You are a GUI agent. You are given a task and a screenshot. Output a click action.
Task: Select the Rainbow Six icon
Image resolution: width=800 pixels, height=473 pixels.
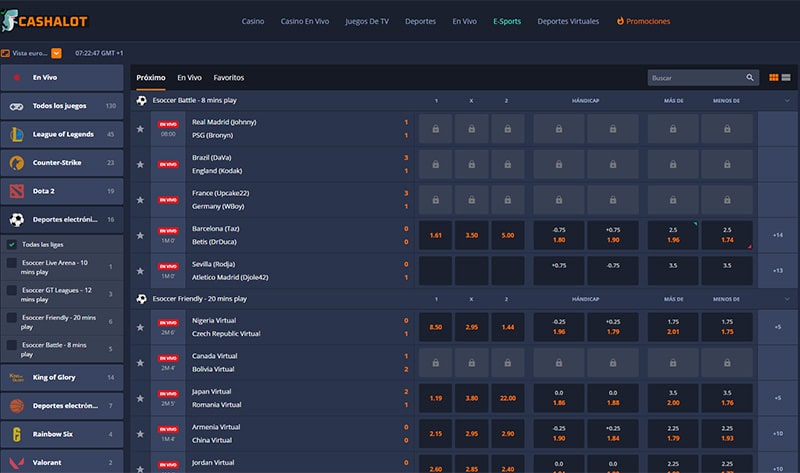click(x=16, y=434)
